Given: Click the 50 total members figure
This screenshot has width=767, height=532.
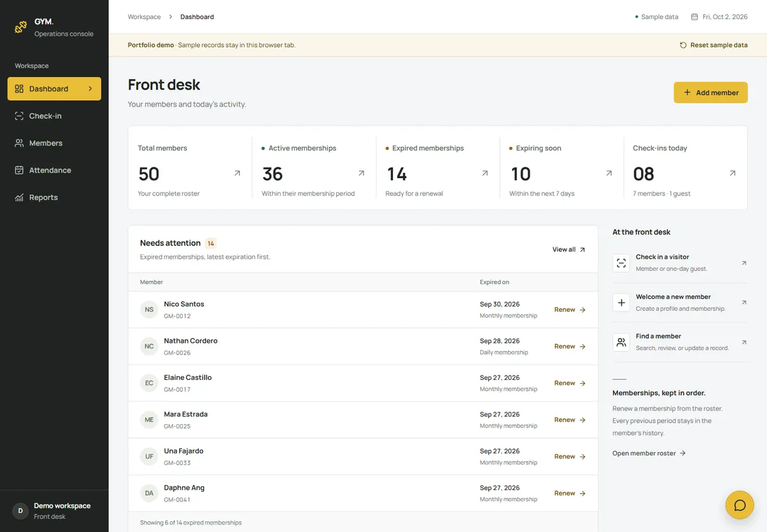Looking at the screenshot, I should 149,174.
